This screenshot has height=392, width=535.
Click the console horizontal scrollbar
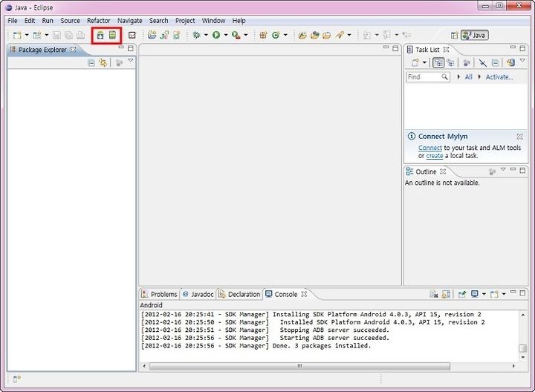click(299, 366)
